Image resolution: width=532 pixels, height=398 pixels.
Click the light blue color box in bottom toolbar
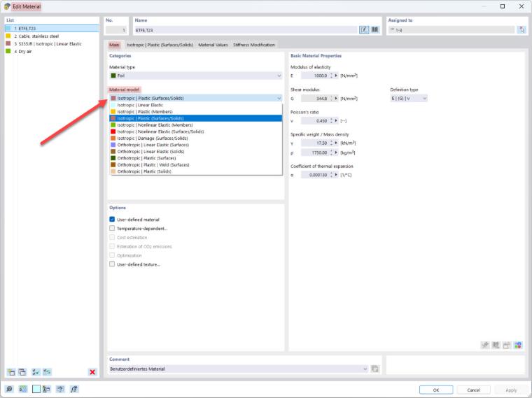36,389
